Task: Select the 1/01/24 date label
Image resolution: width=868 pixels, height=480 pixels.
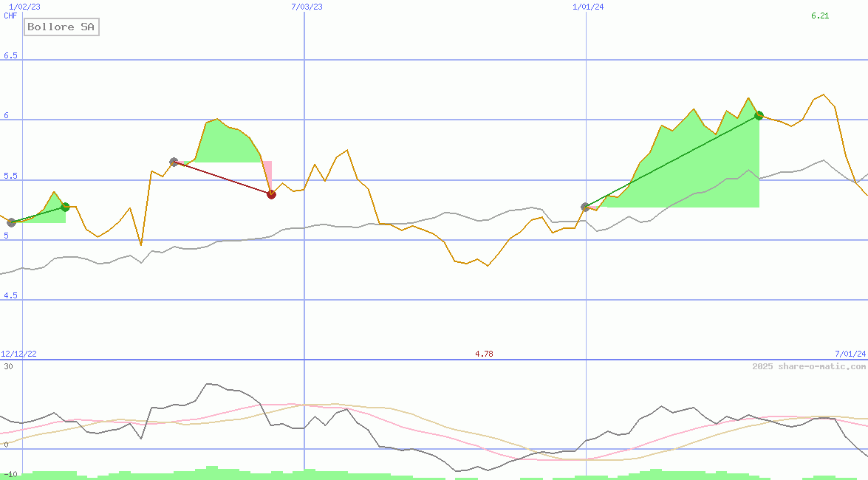Action: pyautogui.click(x=588, y=7)
